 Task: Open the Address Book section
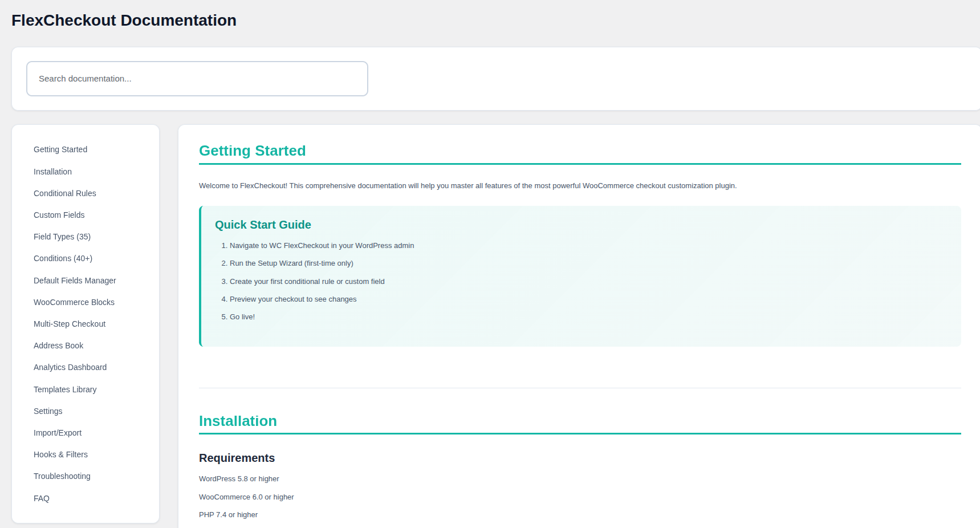[x=58, y=346]
